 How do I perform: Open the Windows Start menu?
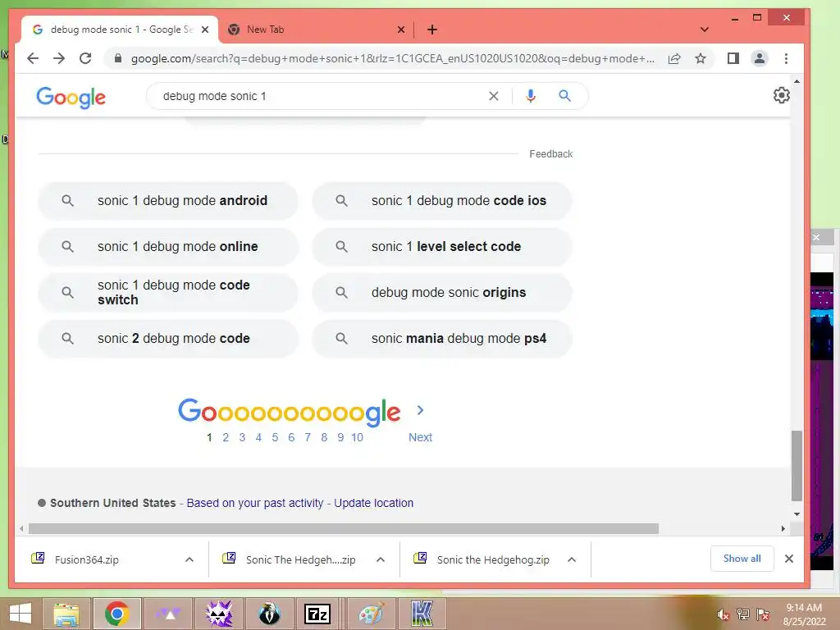[x=21, y=614]
